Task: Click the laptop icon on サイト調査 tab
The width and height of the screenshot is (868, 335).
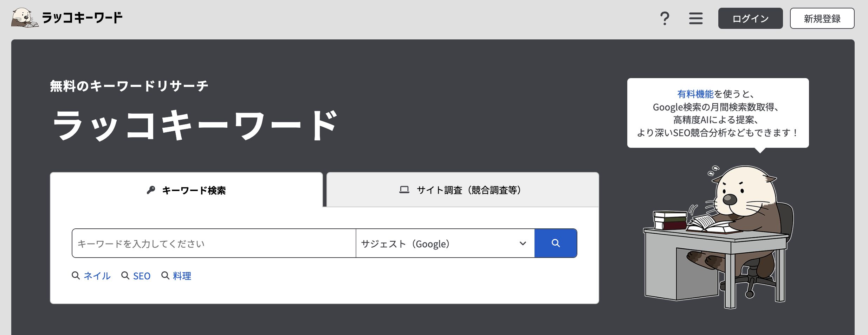Action: tap(404, 190)
